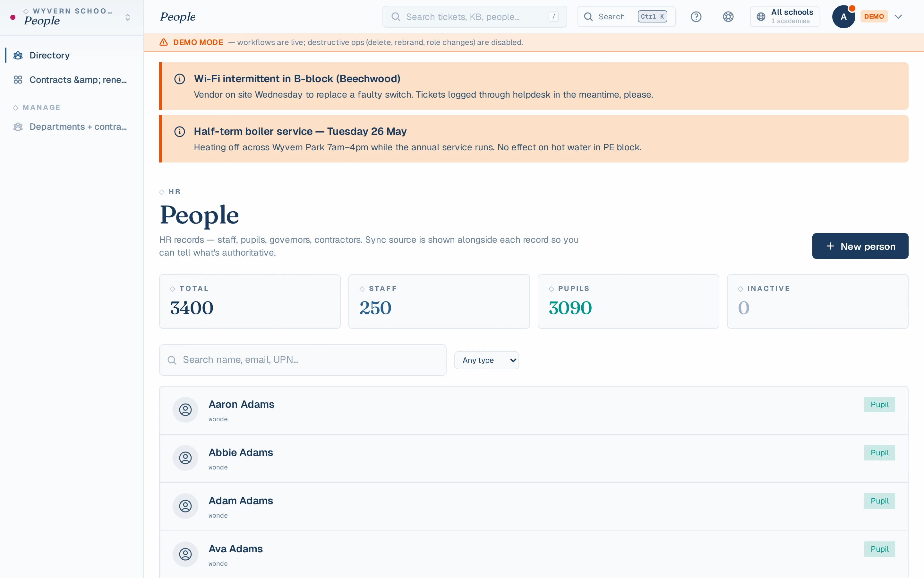Screen dimensions: 924x578
Task: Expand the account menu chevron
Action: point(898,17)
